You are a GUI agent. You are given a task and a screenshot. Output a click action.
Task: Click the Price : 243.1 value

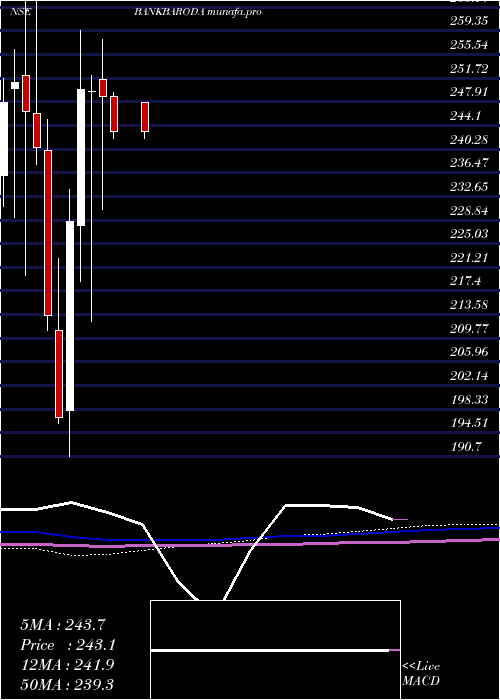[68, 645]
